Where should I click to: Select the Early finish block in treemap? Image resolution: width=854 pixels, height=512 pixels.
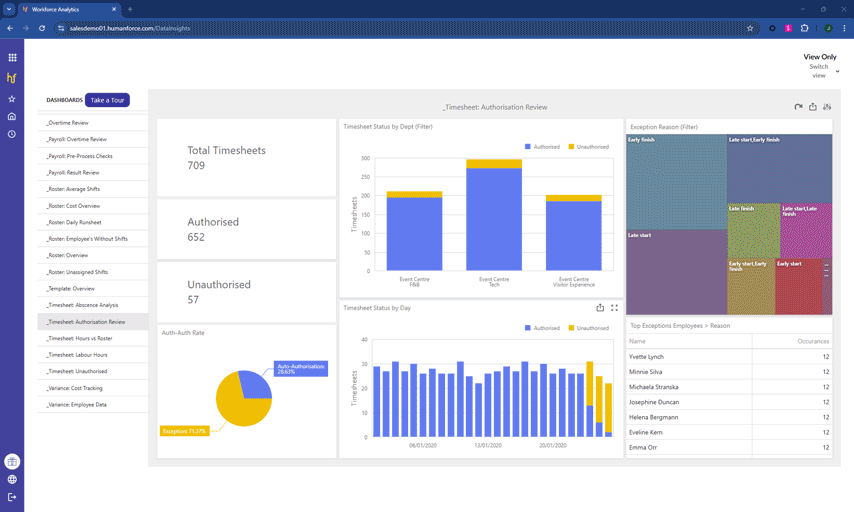click(676, 182)
